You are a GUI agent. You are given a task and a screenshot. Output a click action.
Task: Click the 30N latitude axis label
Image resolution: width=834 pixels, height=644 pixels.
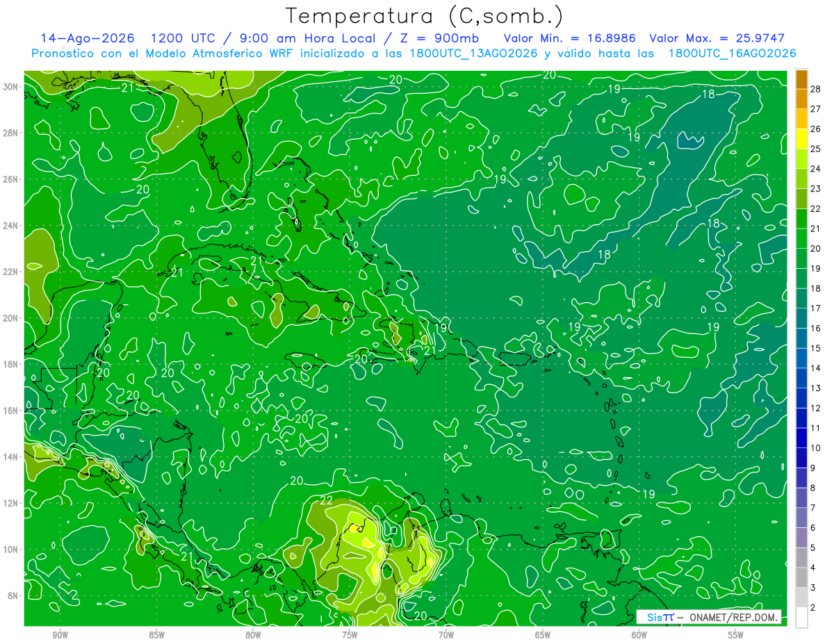[12, 87]
